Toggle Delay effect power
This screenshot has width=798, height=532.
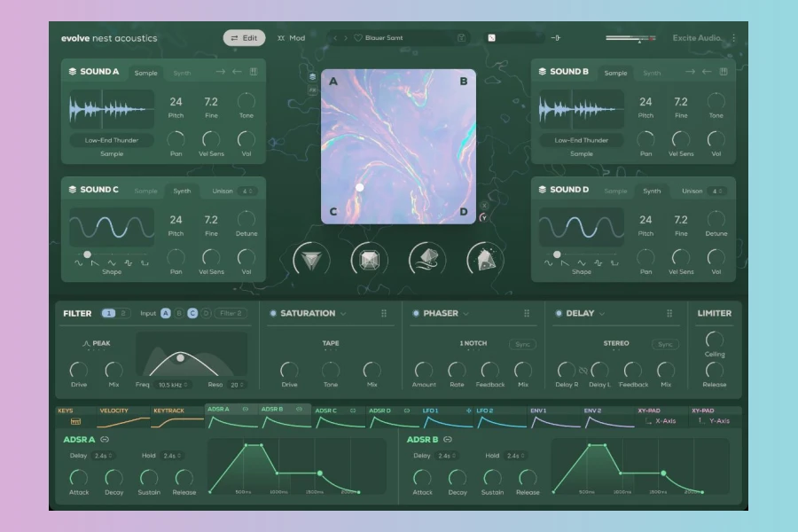point(559,313)
